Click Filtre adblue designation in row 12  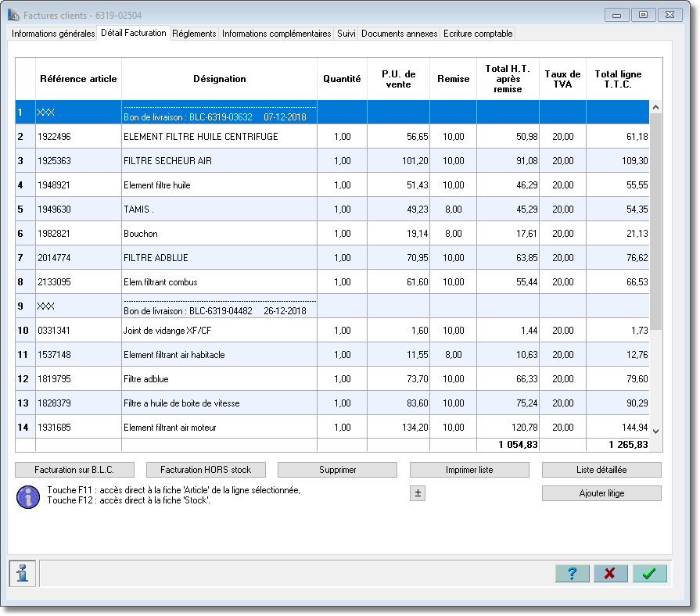[x=219, y=378]
